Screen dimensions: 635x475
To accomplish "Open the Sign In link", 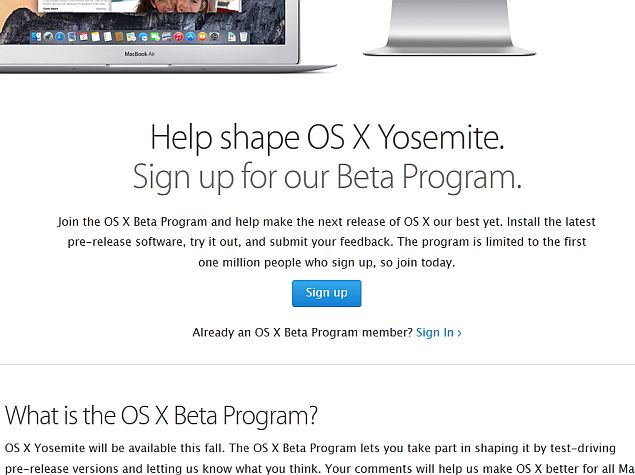I will (x=435, y=332).
